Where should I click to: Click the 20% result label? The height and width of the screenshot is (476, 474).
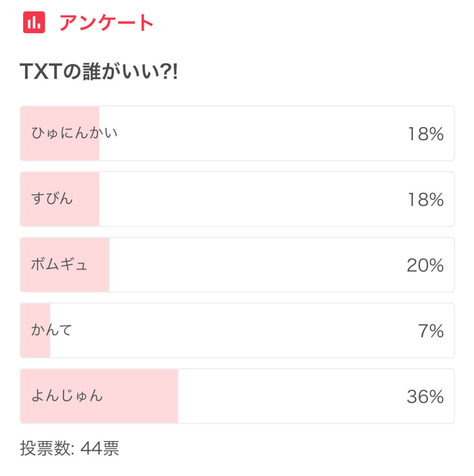(x=425, y=265)
